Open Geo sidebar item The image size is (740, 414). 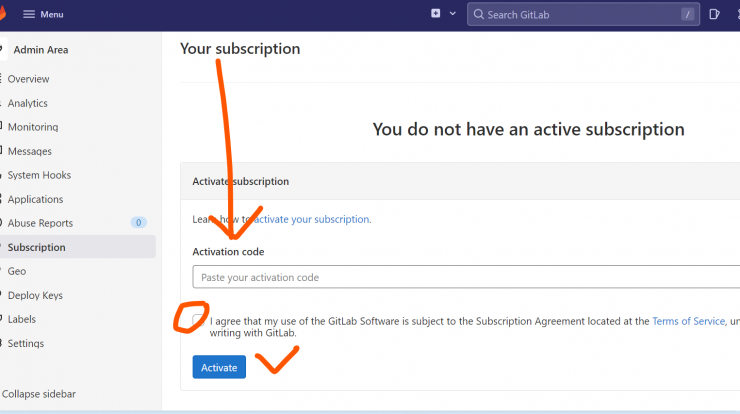coord(17,271)
